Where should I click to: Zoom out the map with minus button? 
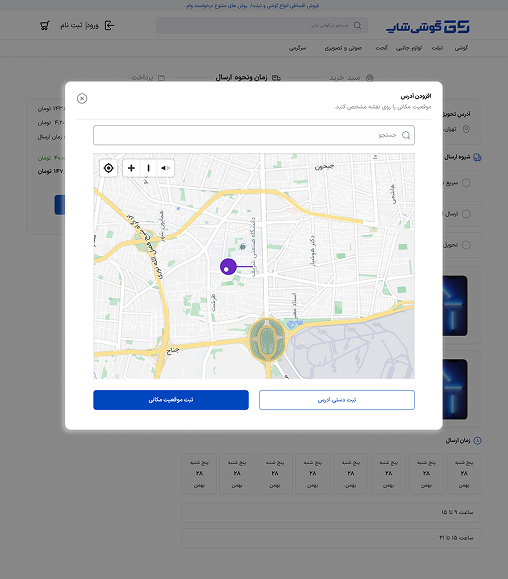pyautogui.click(x=148, y=168)
